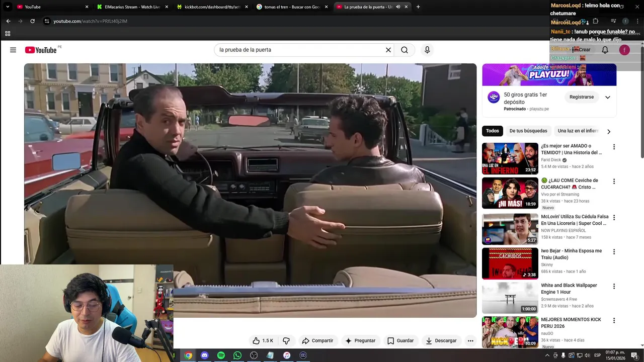Image resolution: width=644 pixels, height=362 pixels.
Task: Open options for 'AMADO o TEMIDO' video
Action: (x=614, y=147)
